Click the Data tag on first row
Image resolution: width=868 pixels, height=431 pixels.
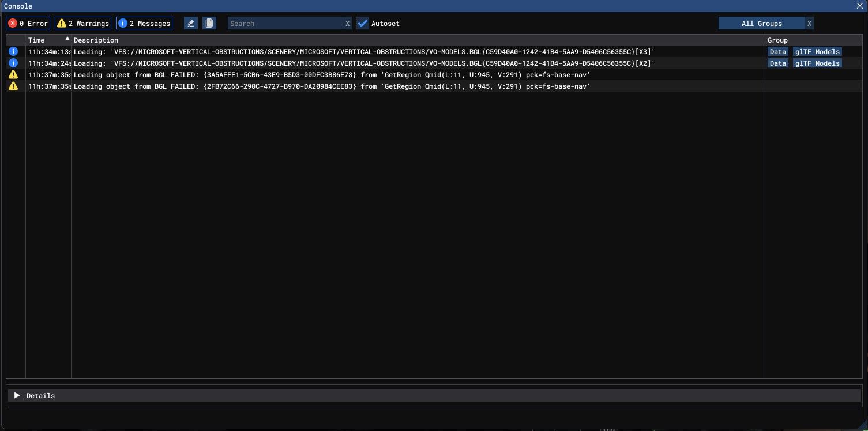pyautogui.click(x=777, y=52)
